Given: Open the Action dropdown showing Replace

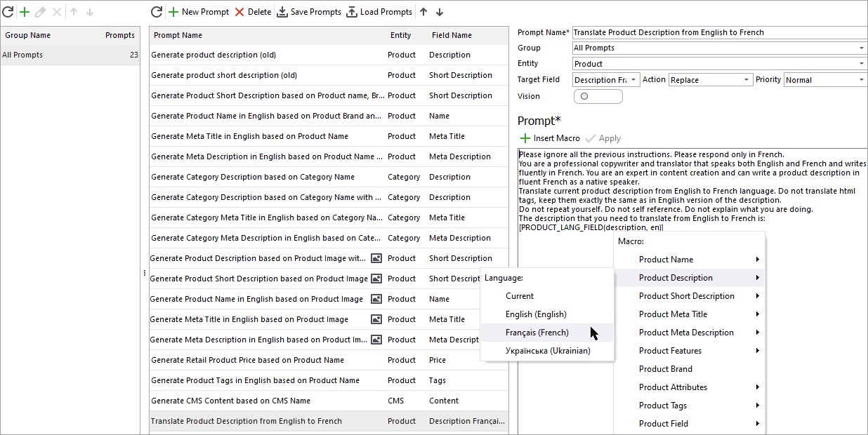Looking at the screenshot, I should tap(710, 80).
